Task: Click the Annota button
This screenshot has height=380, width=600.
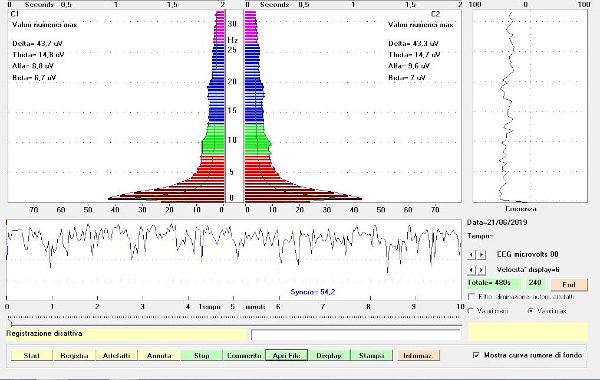Action: [x=159, y=356]
